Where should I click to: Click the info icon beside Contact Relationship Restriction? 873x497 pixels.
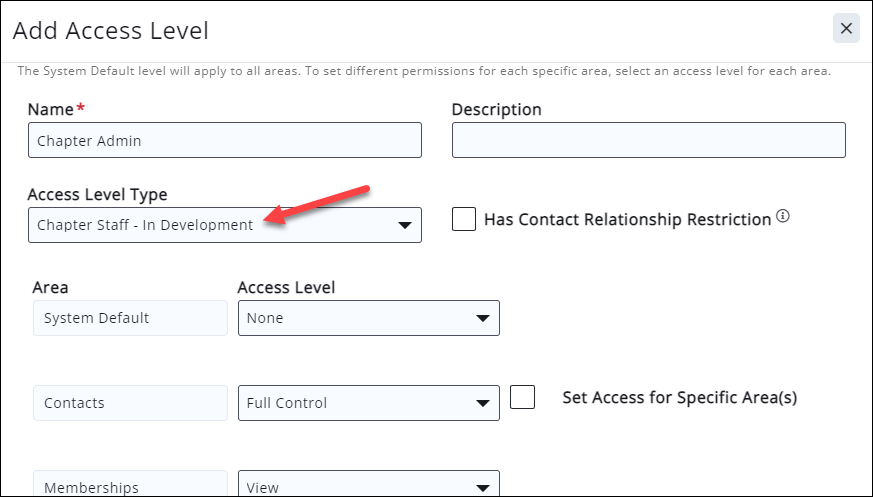783,216
